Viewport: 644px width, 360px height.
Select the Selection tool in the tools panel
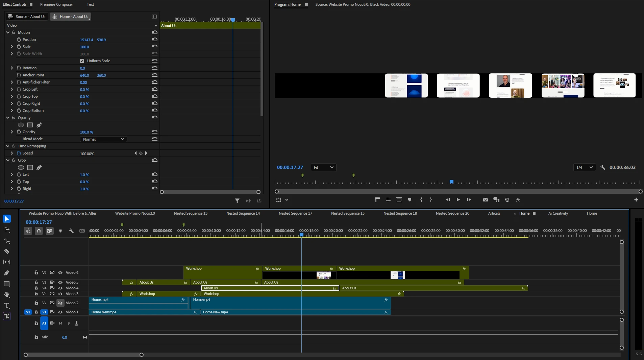coord(7,219)
